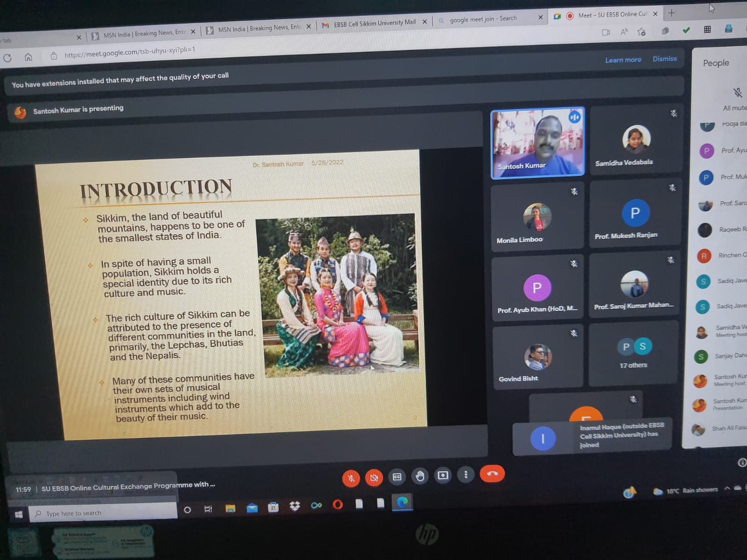Open File Explorer from the taskbar
Screen dimensions: 747x560
[x=230, y=508]
